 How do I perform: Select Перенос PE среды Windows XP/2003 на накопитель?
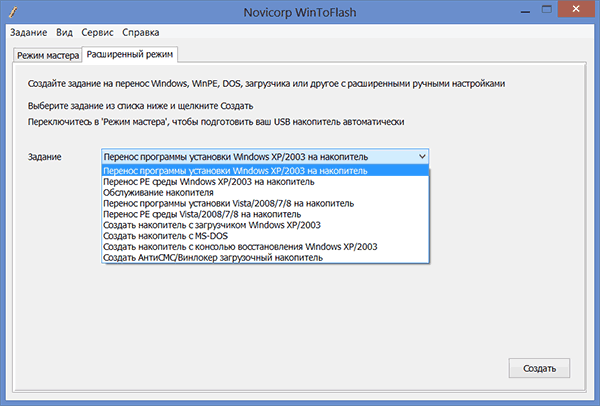265,181
